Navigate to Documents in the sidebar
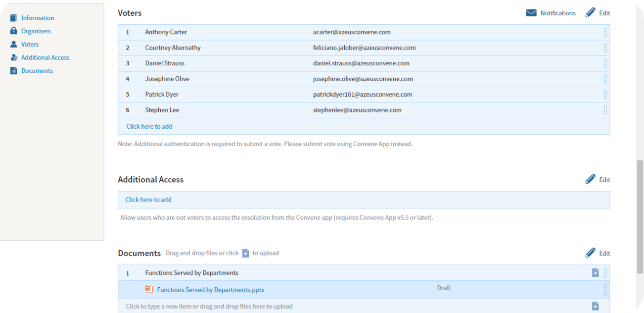Image resolution: width=644 pixels, height=313 pixels. [x=37, y=71]
